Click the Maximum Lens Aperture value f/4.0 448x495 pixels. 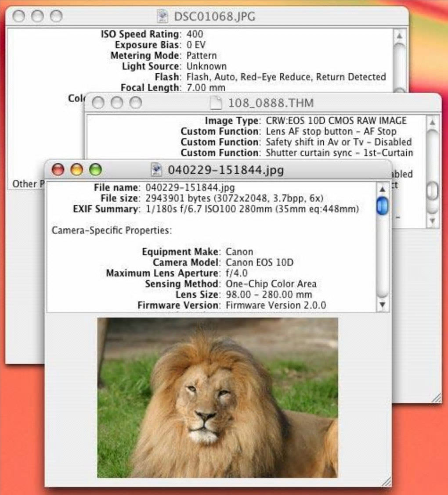pyautogui.click(x=236, y=273)
